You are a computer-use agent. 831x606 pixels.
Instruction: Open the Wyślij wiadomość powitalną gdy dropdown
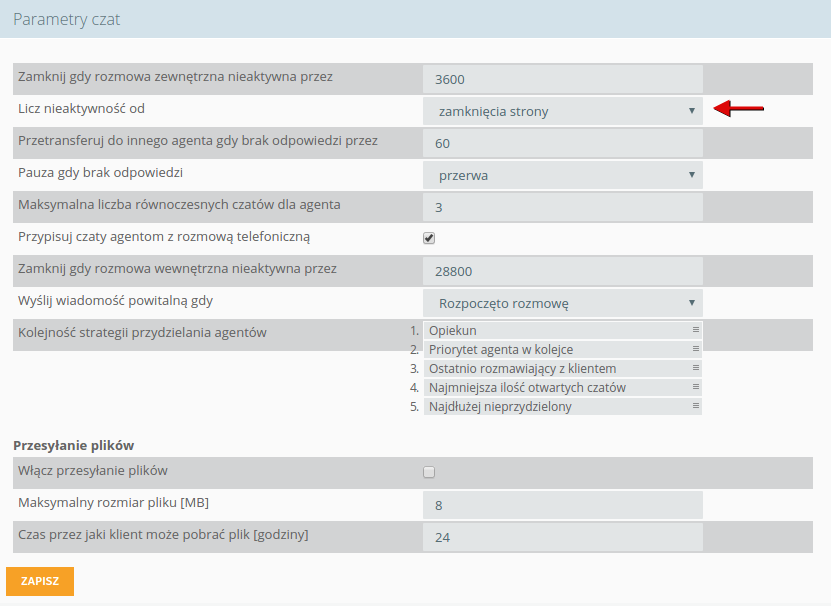pos(562,303)
